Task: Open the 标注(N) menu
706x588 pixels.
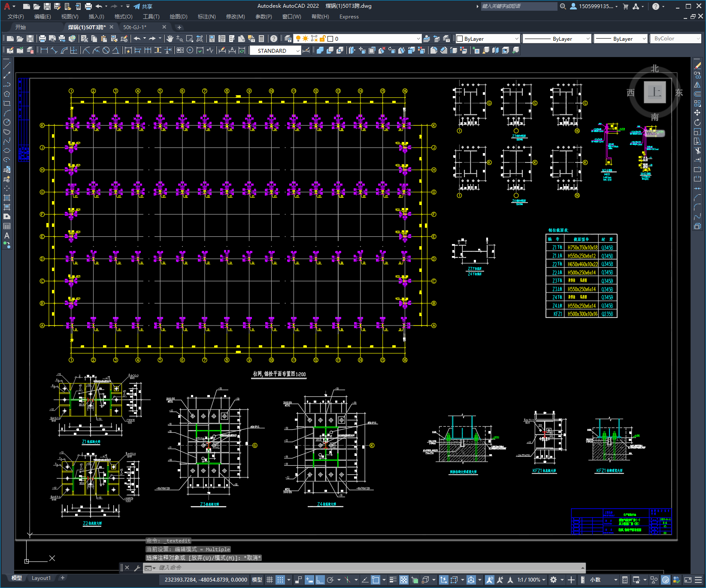Action: point(206,17)
